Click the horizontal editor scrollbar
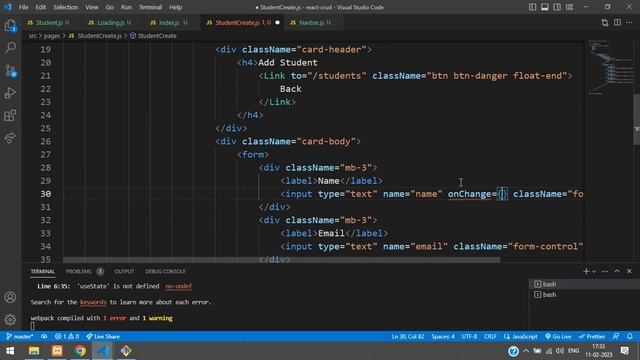This screenshot has height=360, width=640. tap(282, 260)
